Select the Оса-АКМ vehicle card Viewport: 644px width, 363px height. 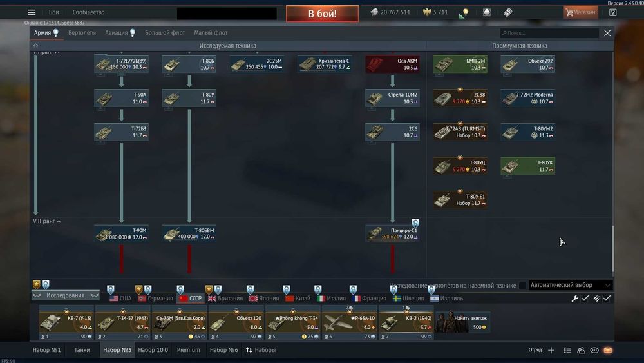pyautogui.click(x=392, y=64)
